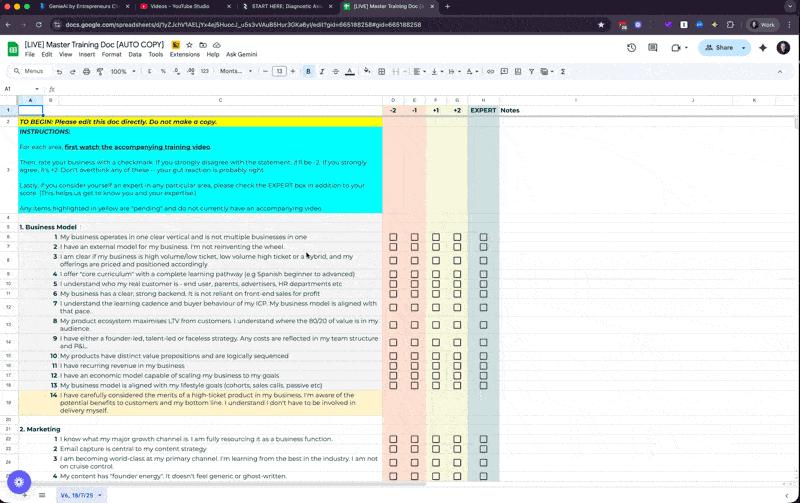
Task: Insert a comment from toolbar
Action: 504,72
